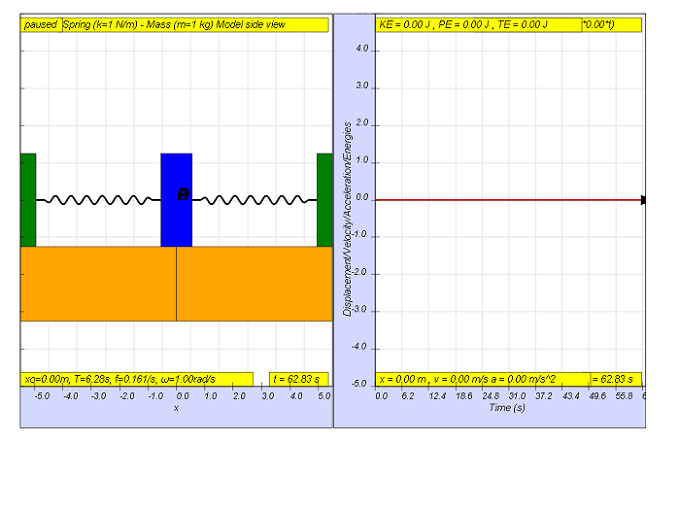Screen dimensions: 680x510
Task: Click the 'x' axis title below the spring view
Action: point(177,408)
